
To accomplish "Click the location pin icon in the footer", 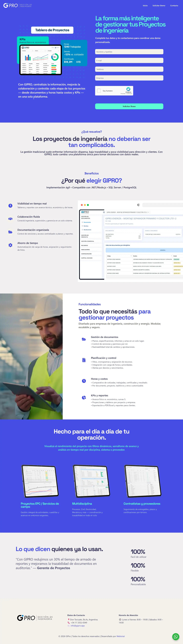I will click(x=69, y=619).
